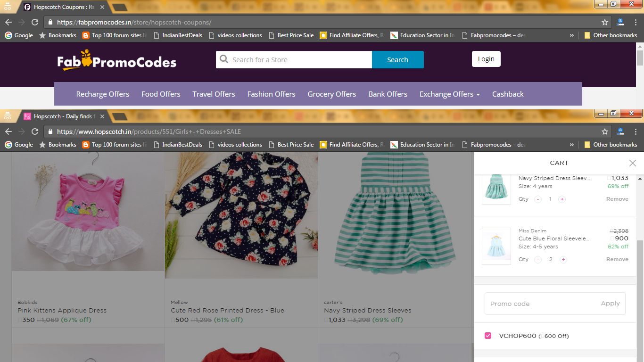
Task: Open Find Affiliate Offers bookmark in fabpromocodes window
Action: [352, 35]
